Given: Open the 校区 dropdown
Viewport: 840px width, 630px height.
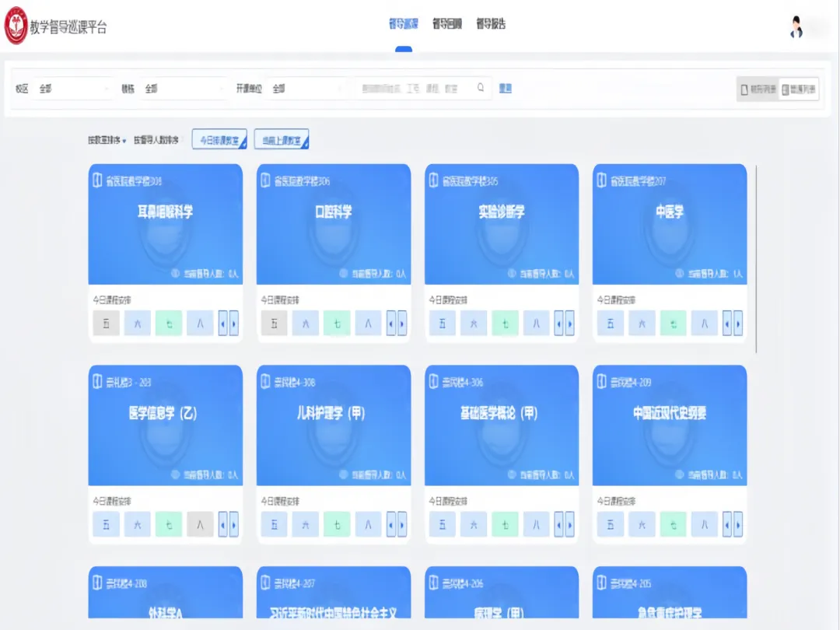Looking at the screenshot, I should pos(74,89).
